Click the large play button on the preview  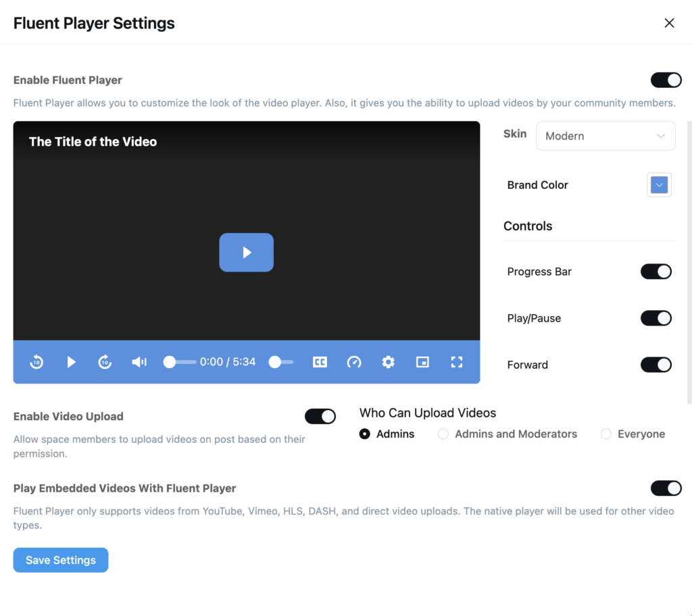point(246,252)
